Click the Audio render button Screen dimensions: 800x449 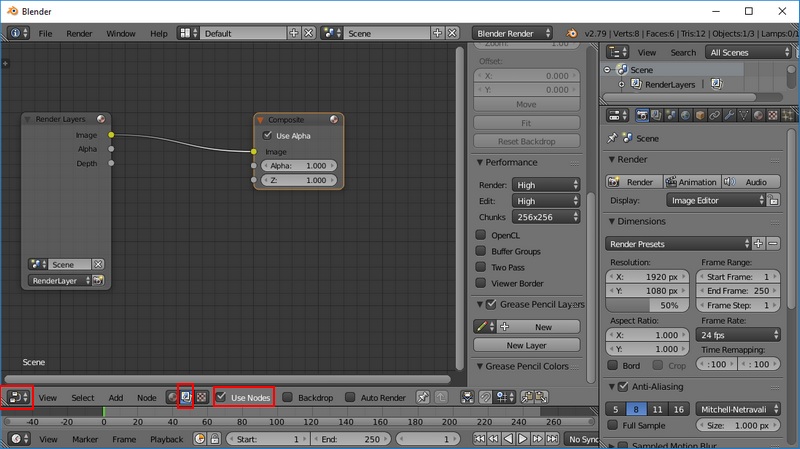coord(751,182)
